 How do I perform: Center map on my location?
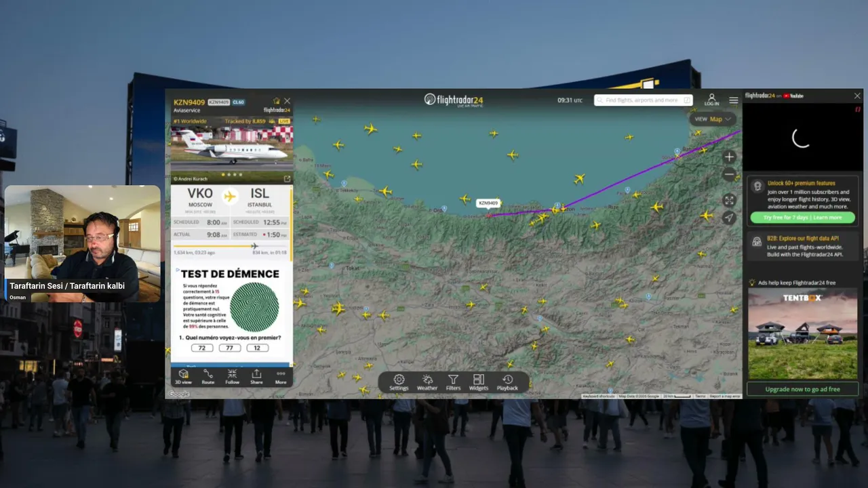coord(729,218)
